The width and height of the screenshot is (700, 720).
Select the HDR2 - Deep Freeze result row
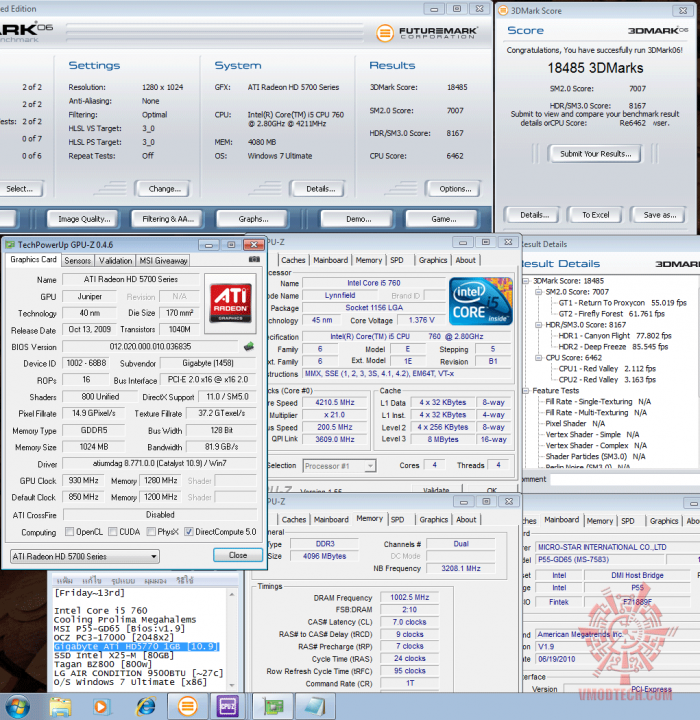tap(613, 347)
